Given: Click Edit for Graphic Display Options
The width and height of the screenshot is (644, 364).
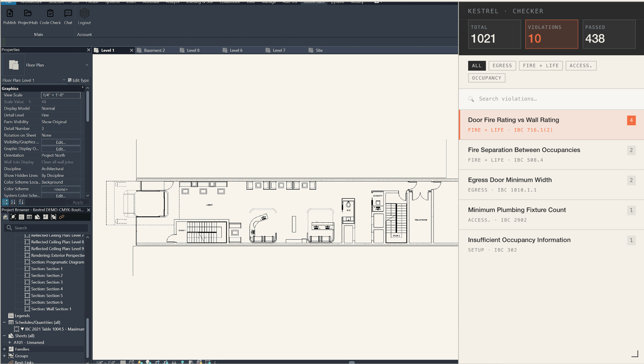Looking at the screenshot, I should 61,149.
